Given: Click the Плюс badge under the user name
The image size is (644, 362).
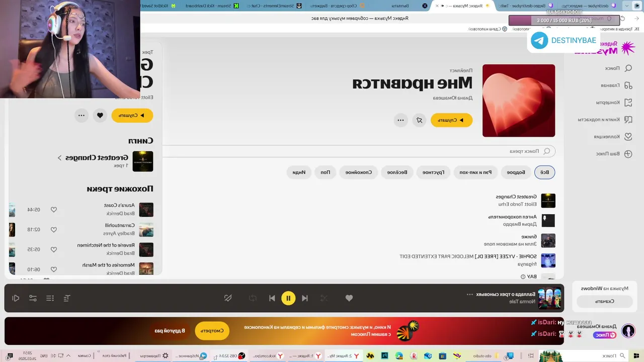Looking at the screenshot, I should point(604,335).
